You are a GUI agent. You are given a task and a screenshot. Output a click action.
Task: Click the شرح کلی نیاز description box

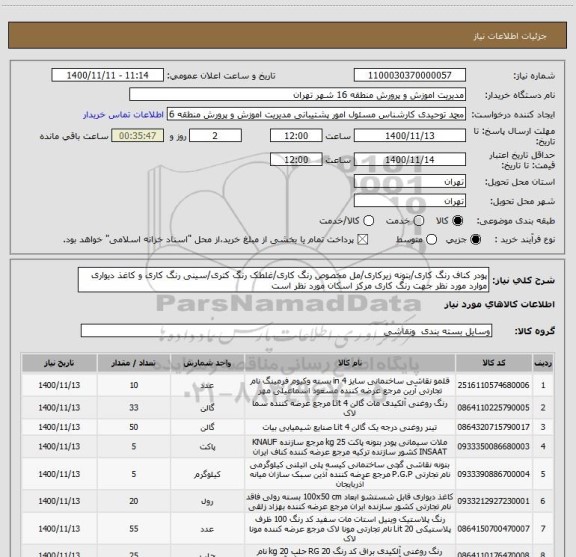point(283,280)
